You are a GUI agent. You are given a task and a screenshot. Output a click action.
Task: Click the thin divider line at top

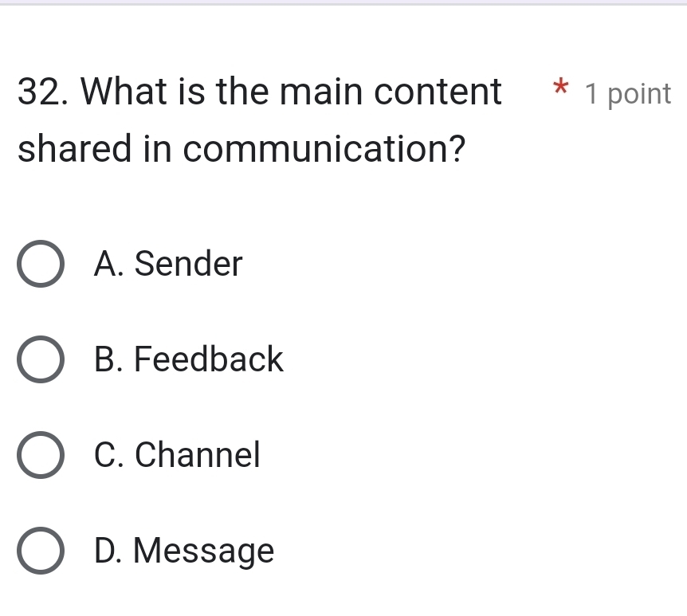(x=343, y=4)
